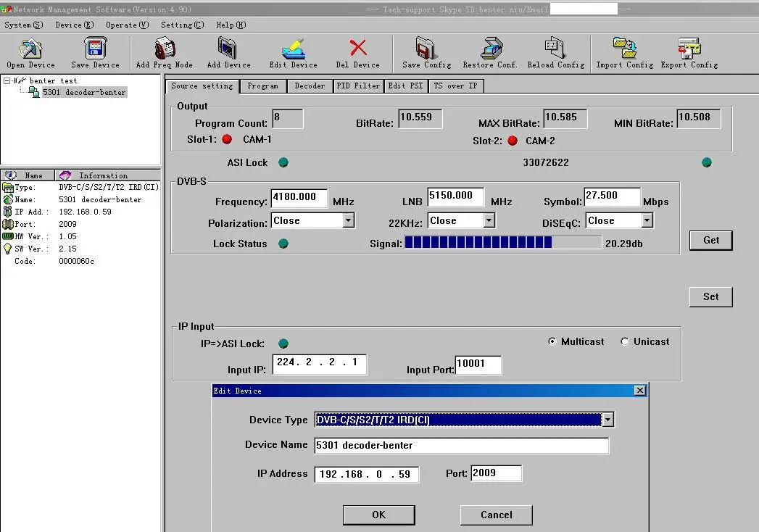The height and width of the screenshot is (532, 759).
Task: Open the 22KHz dropdown
Action: pos(489,220)
